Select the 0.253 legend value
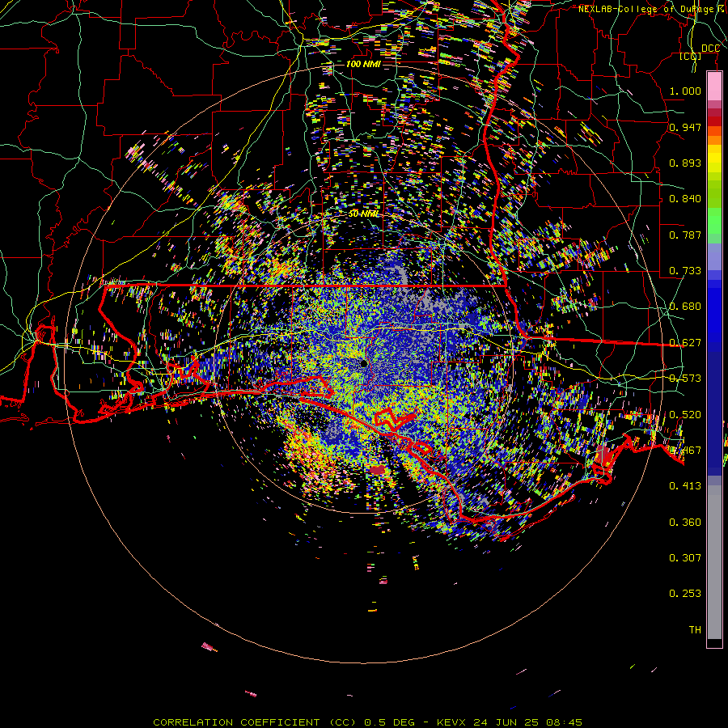 tap(685, 594)
